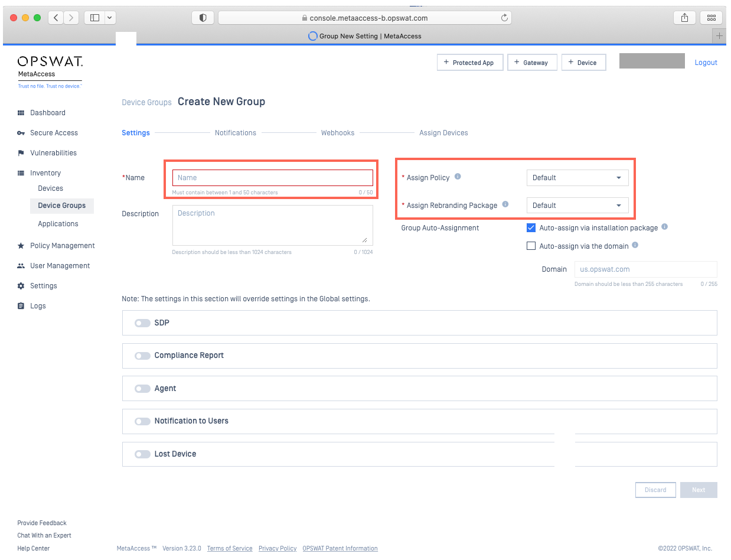
Task: Click Chat With an Expert link
Action: pyautogui.click(x=44, y=535)
